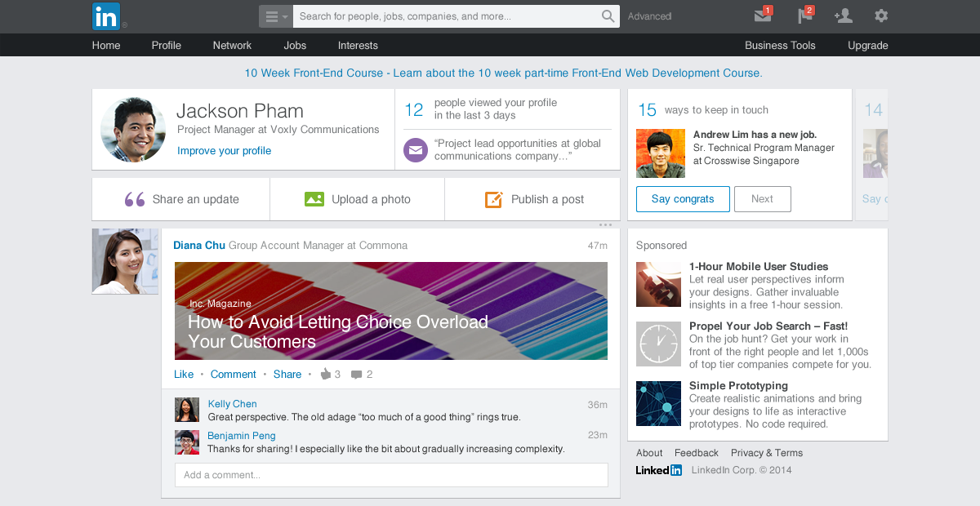Open Business Tools menu
The image size is (980, 506).
[780, 46]
